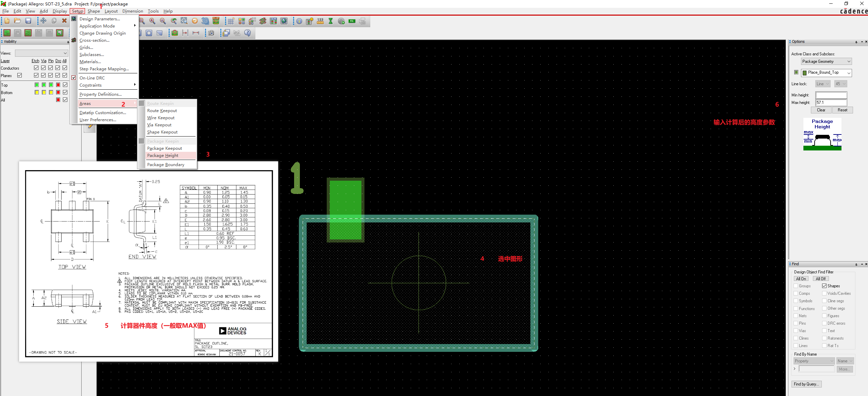Click the Etch column header link
Screen dimensions: 868x396
point(35,61)
